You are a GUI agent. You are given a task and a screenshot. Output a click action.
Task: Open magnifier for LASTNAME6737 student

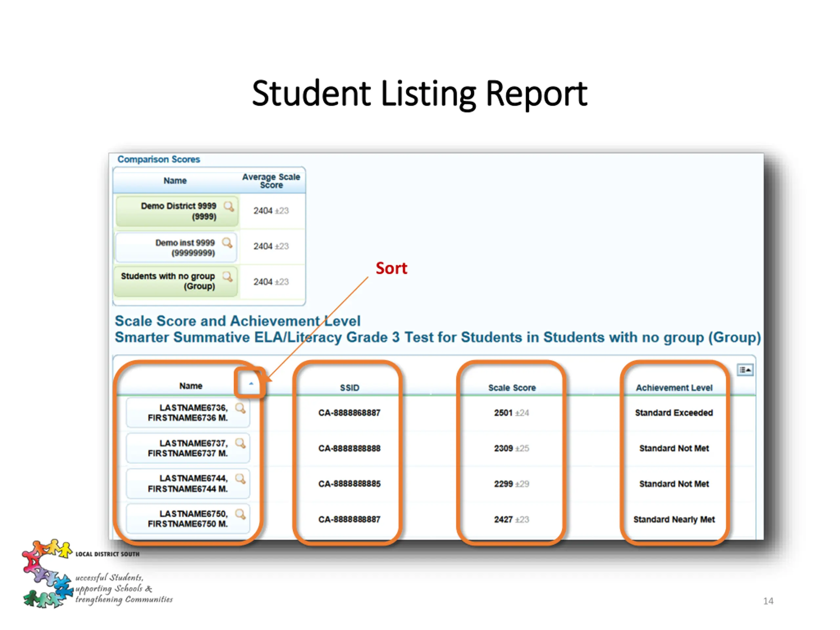[x=240, y=443]
